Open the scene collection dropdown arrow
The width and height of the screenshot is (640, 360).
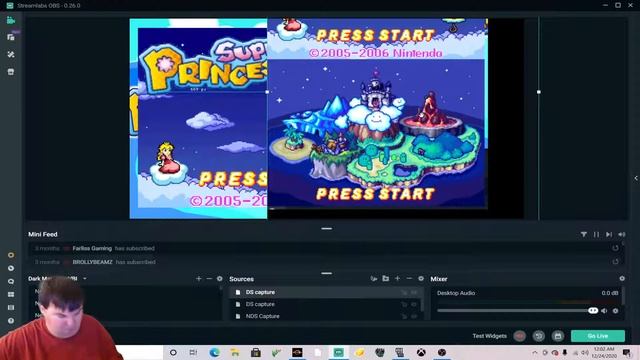84,279
